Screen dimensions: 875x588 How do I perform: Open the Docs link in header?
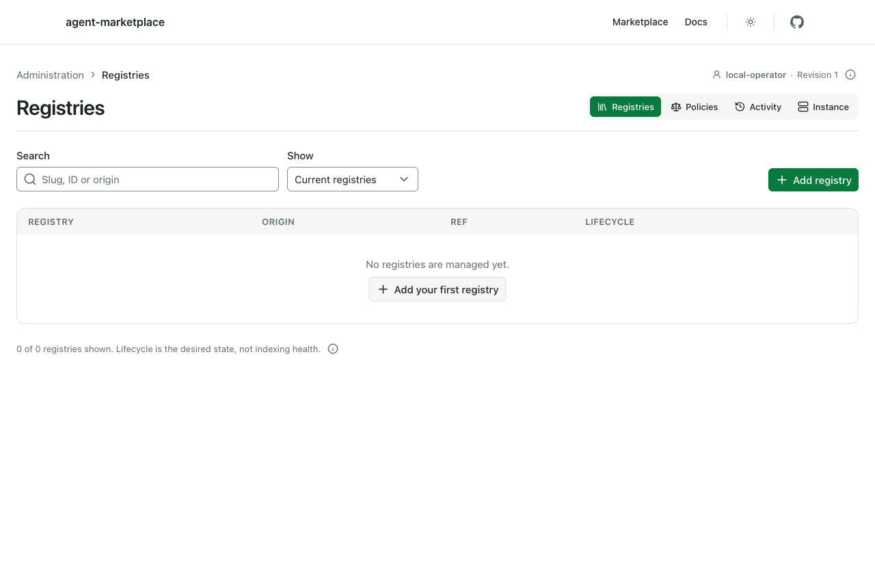[696, 22]
